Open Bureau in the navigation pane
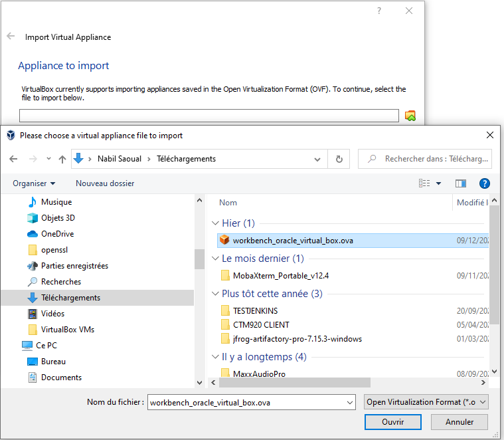The width and height of the screenshot is (504, 440). pyautogui.click(x=53, y=362)
